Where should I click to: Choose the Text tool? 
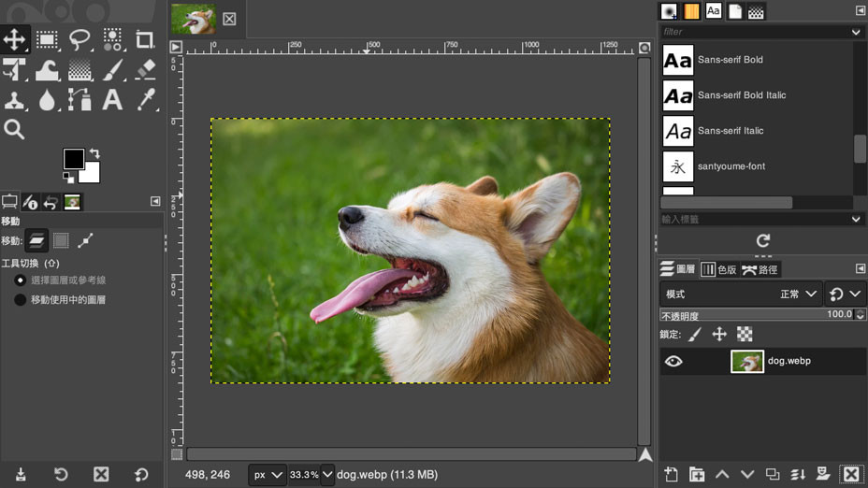tap(112, 100)
